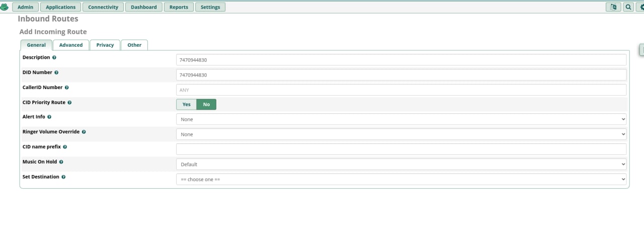644x245 pixels.
Task: Click the DID Number input field
Action: 401,75
